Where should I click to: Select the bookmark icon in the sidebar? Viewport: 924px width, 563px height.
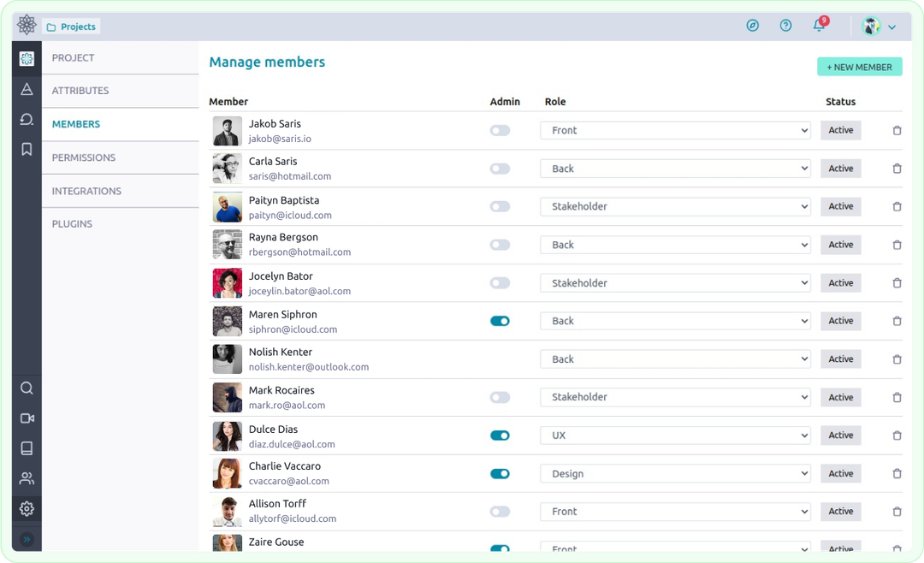(27, 149)
